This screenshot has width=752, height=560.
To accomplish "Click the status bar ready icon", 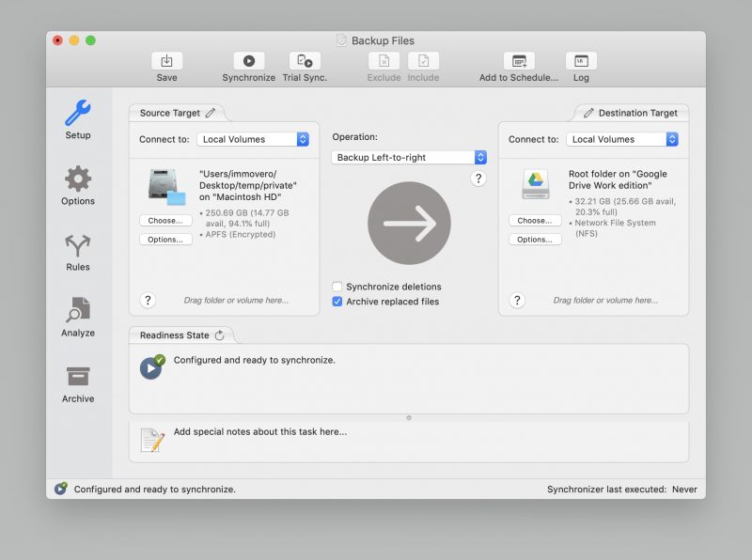I will click(61, 489).
